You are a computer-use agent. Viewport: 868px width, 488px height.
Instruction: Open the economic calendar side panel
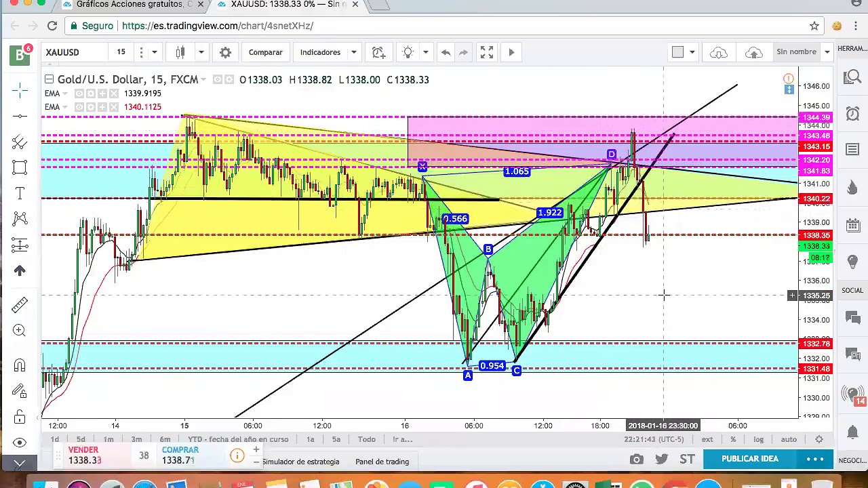(852, 226)
